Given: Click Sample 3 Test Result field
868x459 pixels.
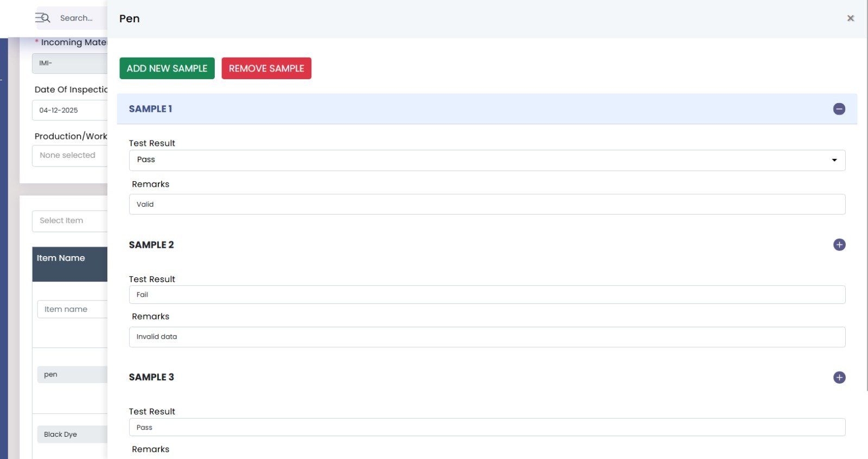Looking at the screenshot, I should 487,428.
